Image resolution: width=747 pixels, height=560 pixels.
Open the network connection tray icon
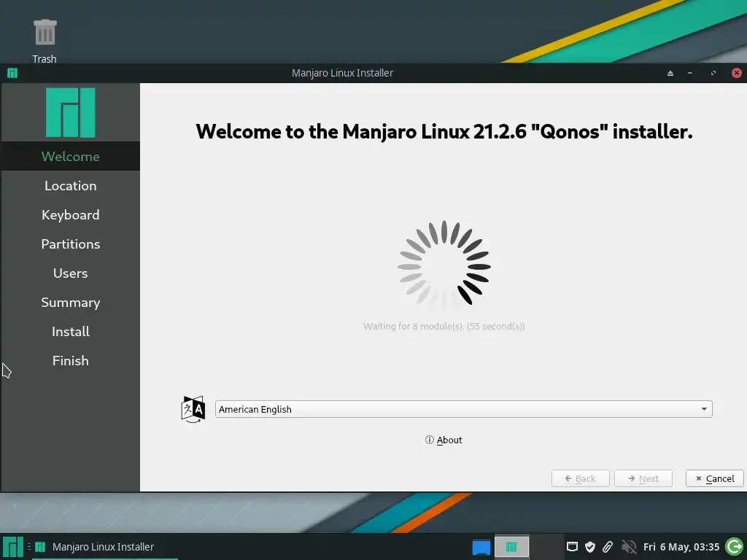pyautogui.click(x=572, y=546)
